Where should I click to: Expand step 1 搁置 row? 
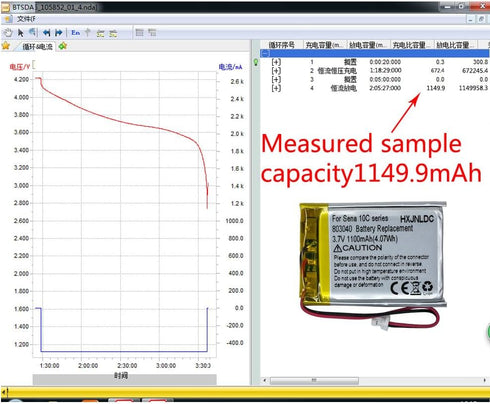[276, 62]
